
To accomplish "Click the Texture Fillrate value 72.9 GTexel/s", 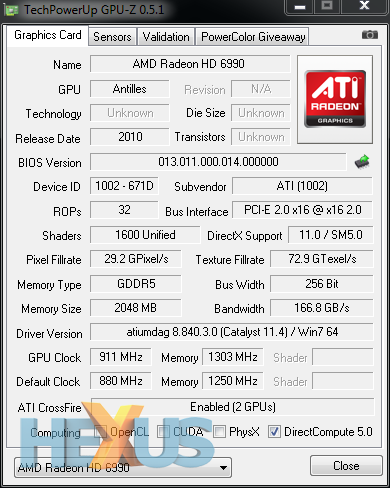I will (322, 259).
